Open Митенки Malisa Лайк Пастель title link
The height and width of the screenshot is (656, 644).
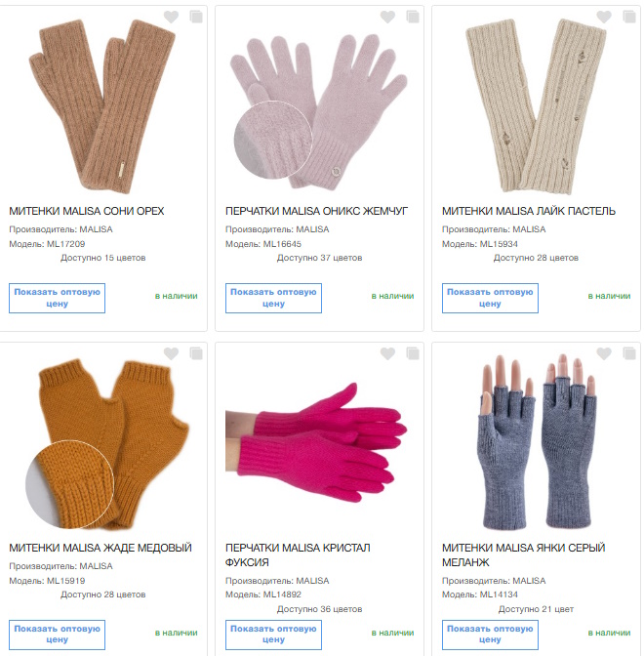point(529,211)
